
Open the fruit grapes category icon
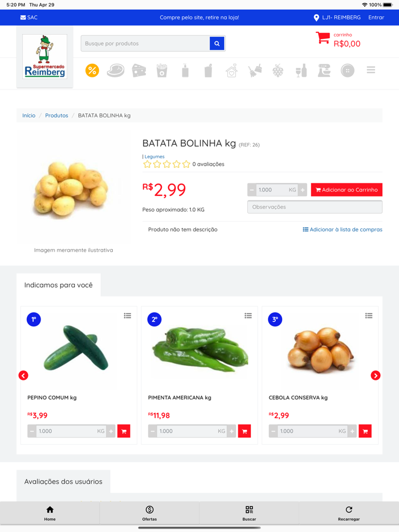pos(278,71)
